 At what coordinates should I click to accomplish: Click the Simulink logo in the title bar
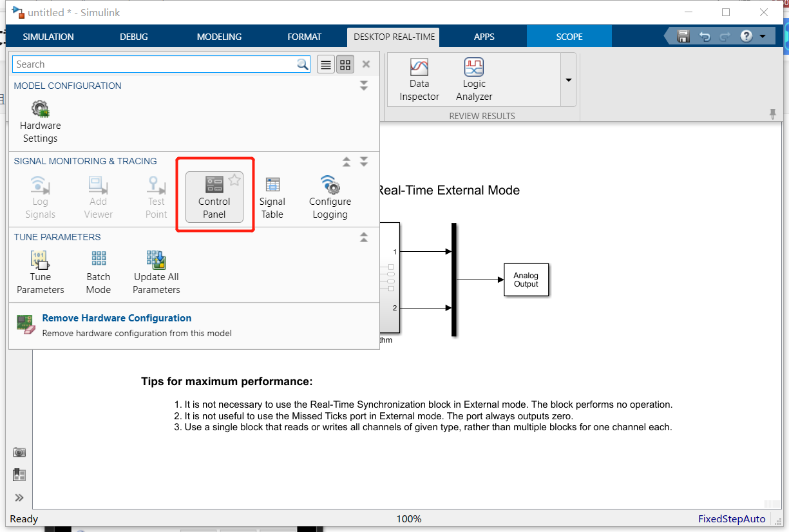(18, 12)
